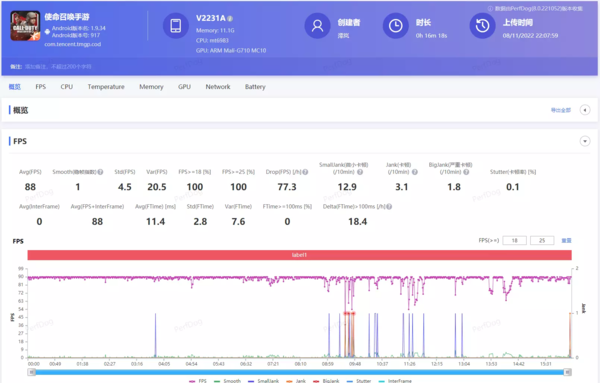
Task: Open the Network tab
Action: [x=218, y=87]
